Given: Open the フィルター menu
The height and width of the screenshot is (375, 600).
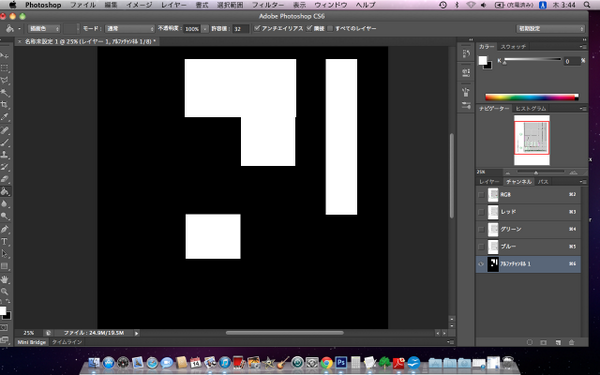Looking at the screenshot, I should click(268, 5).
